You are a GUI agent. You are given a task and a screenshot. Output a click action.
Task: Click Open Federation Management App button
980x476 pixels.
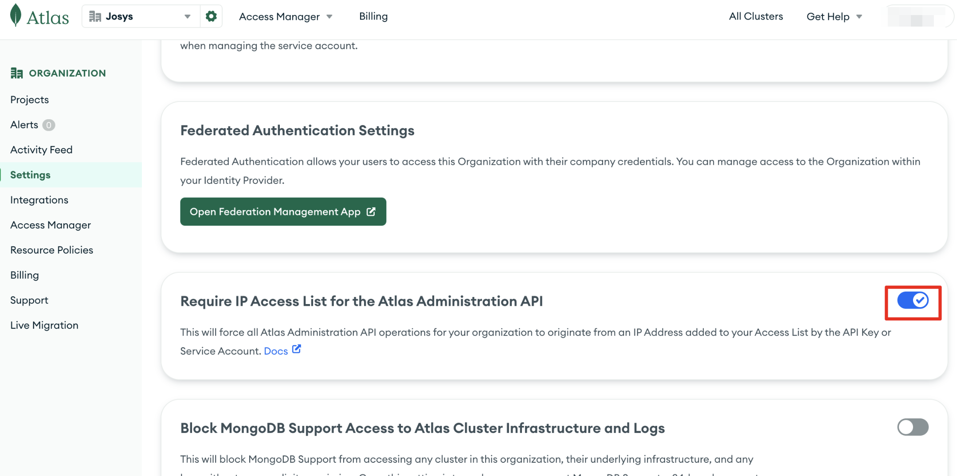(x=283, y=212)
